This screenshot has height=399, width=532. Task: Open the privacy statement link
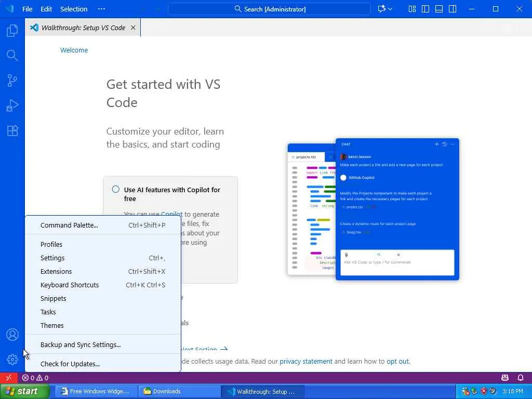pos(305,362)
